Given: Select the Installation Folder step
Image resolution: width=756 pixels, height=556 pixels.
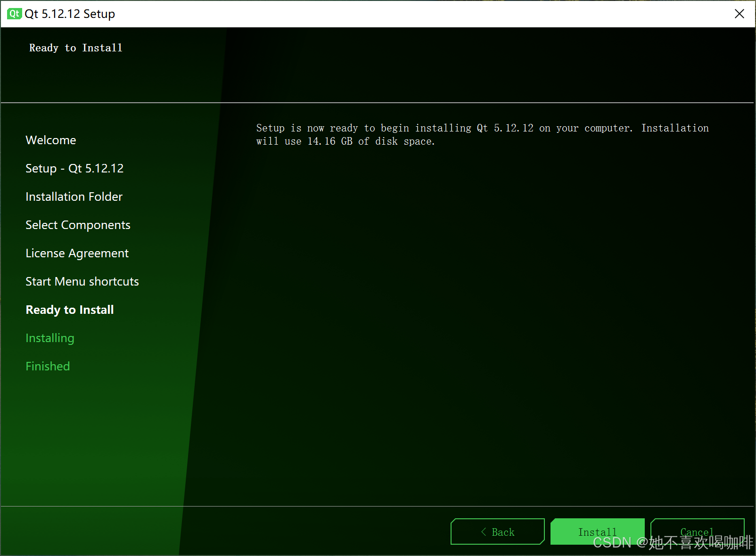Looking at the screenshot, I should (74, 196).
